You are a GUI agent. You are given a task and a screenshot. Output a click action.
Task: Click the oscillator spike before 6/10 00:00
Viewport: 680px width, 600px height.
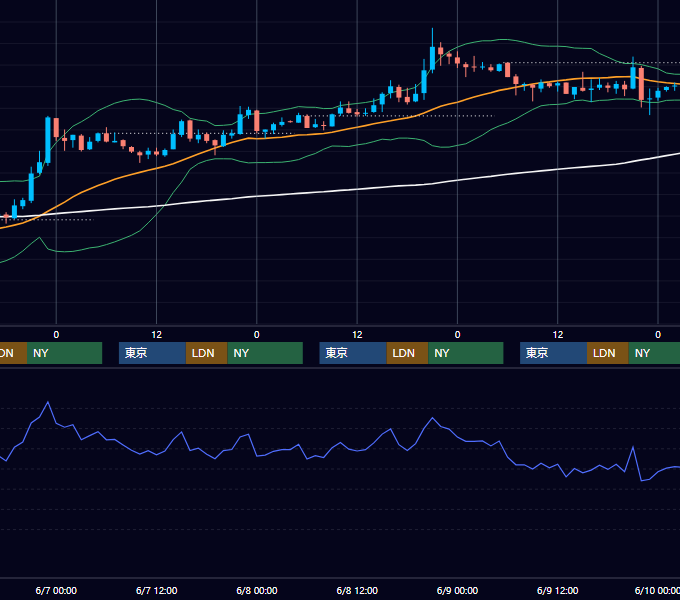[633, 447]
